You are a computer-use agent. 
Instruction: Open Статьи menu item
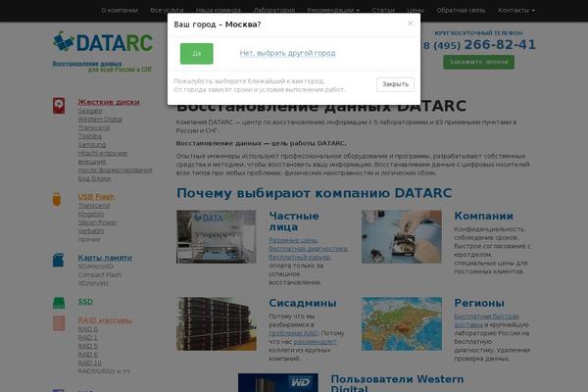[383, 10]
